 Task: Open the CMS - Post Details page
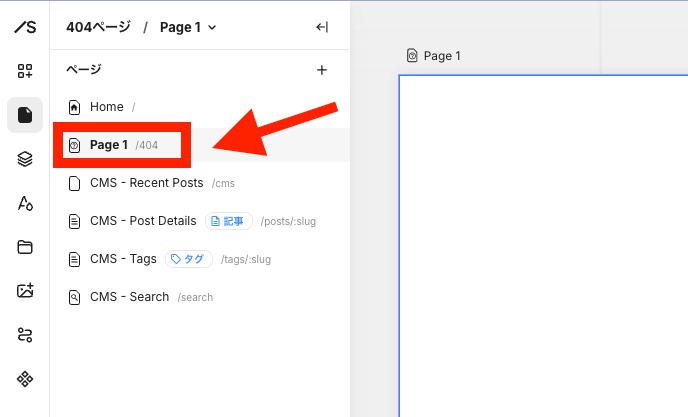point(142,221)
